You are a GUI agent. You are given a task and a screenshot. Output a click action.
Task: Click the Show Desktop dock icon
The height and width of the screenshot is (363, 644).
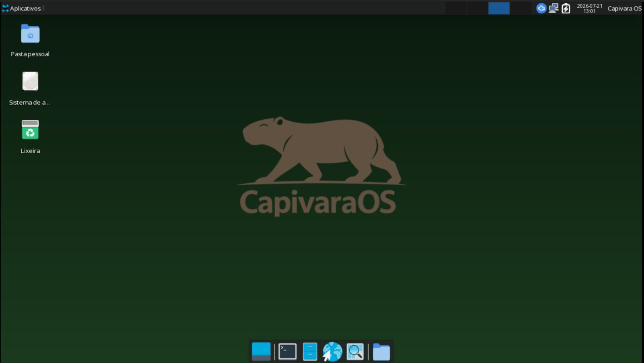[261, 352]
